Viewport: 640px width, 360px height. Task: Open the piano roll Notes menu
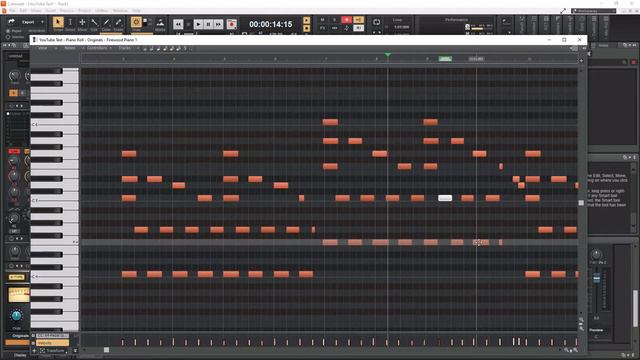coord(70,48)
